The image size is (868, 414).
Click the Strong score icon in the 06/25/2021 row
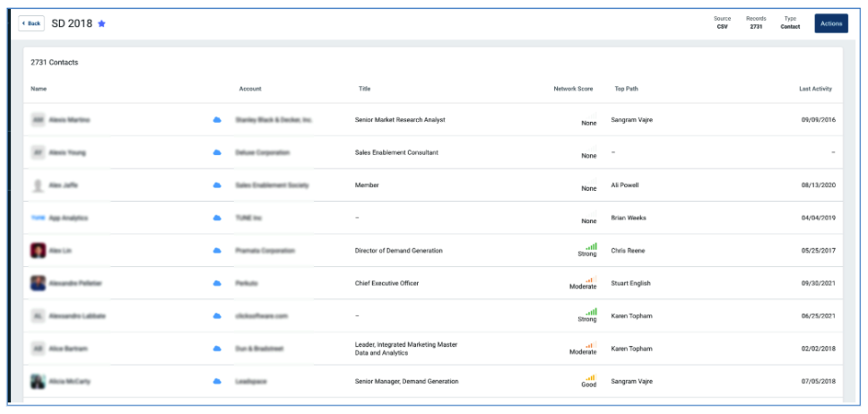pos(591,312)
